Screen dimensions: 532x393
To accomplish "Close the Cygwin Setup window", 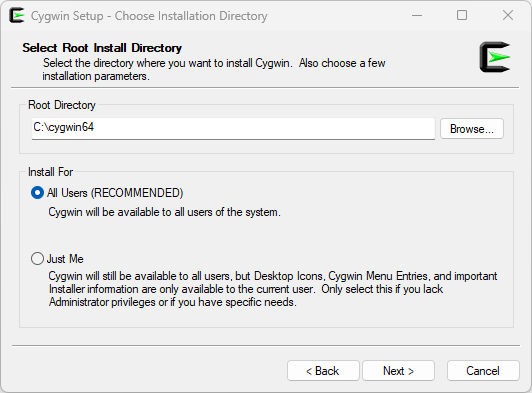I will pyautogui.click(x=508, y=15).
